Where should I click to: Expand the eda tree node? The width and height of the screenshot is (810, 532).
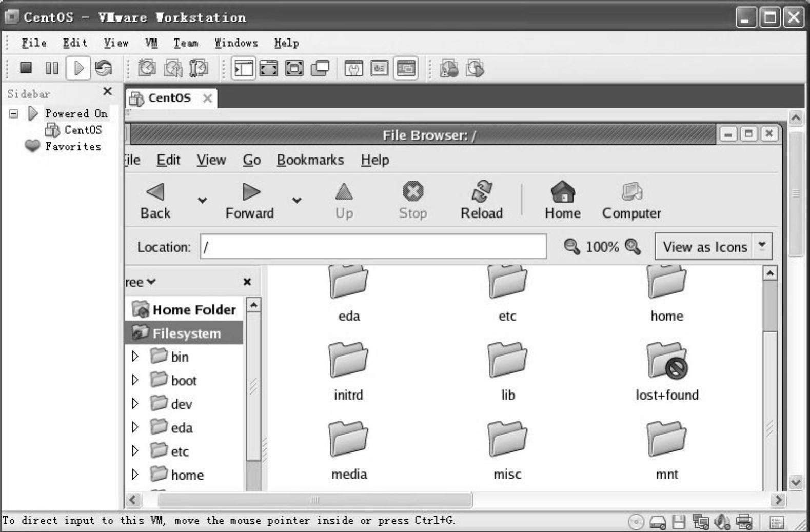click(x=135, y=427)
